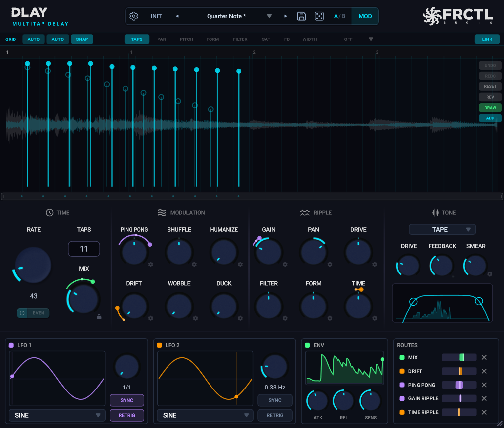504x428 pixels.
Task: Click the Mix lock icon
Action: (x=99, y=317)
